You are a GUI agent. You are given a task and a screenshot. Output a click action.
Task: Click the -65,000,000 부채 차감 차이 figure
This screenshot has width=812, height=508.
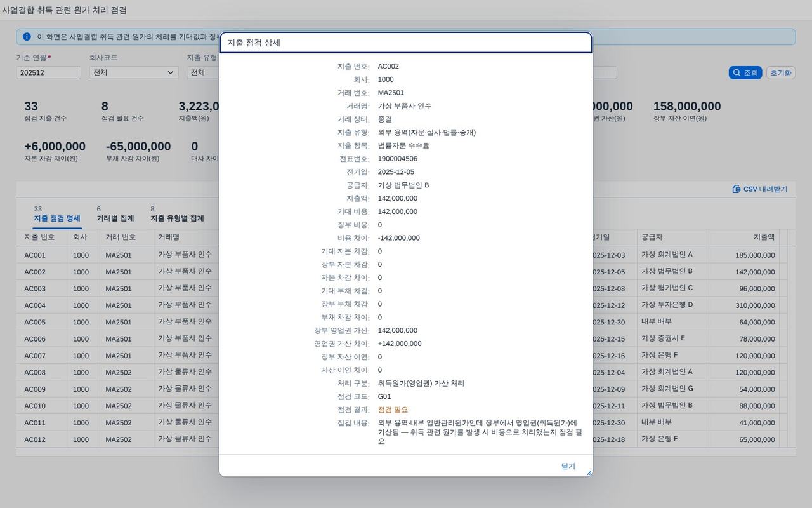138,147
